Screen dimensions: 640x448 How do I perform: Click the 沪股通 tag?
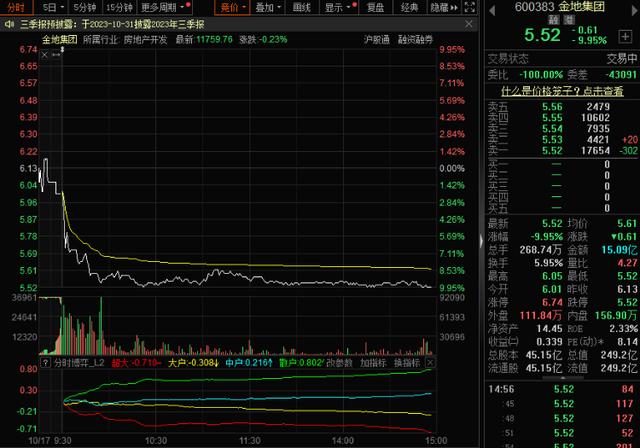pos(376,40)
